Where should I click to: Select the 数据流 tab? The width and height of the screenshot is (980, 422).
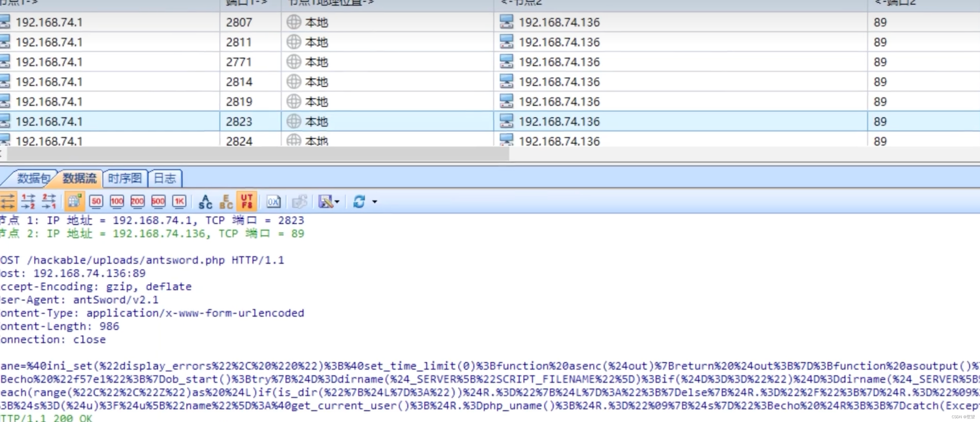pyautogui.click(x=80, y=178)
